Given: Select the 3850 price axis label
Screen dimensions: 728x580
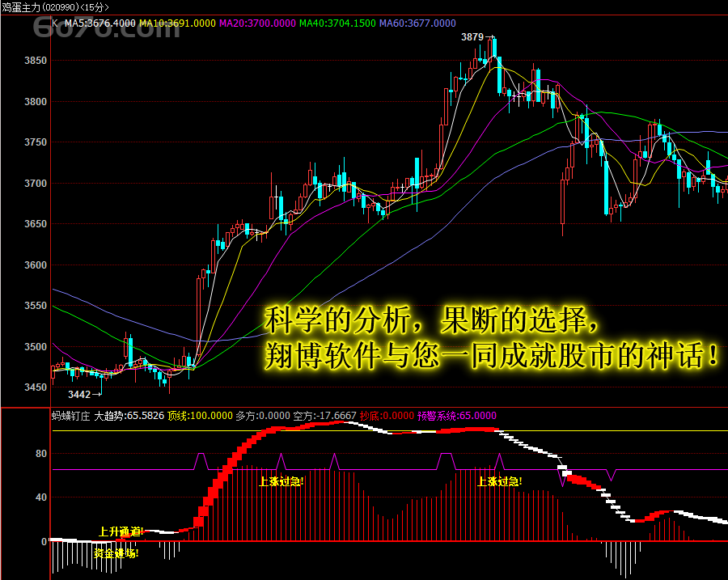Looking at the screenshot, I should (x=36, y=61).
